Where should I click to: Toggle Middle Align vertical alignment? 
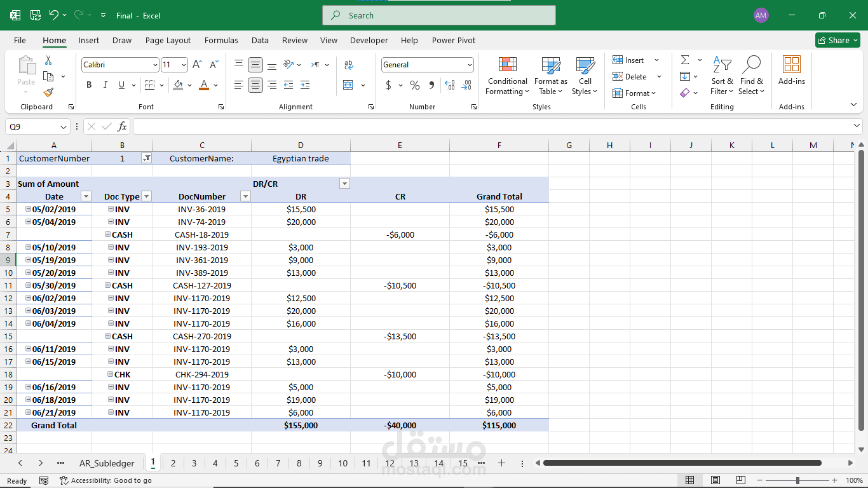[x=255, y=65]
